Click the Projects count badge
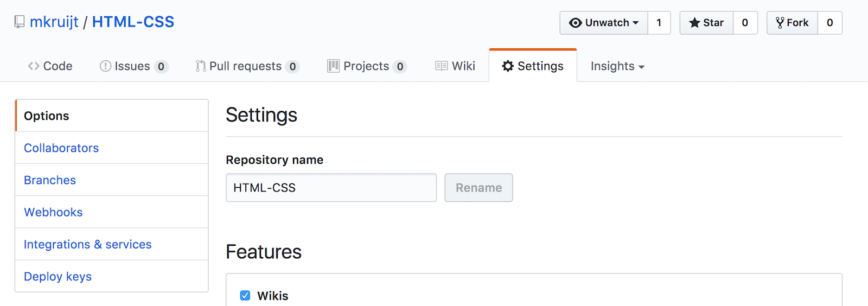This screenshot has width=868, height=306. [400, 67]
